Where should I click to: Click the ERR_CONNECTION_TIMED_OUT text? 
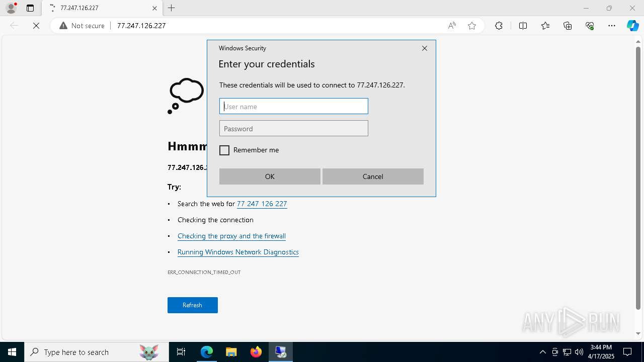(x=204, y=272)
